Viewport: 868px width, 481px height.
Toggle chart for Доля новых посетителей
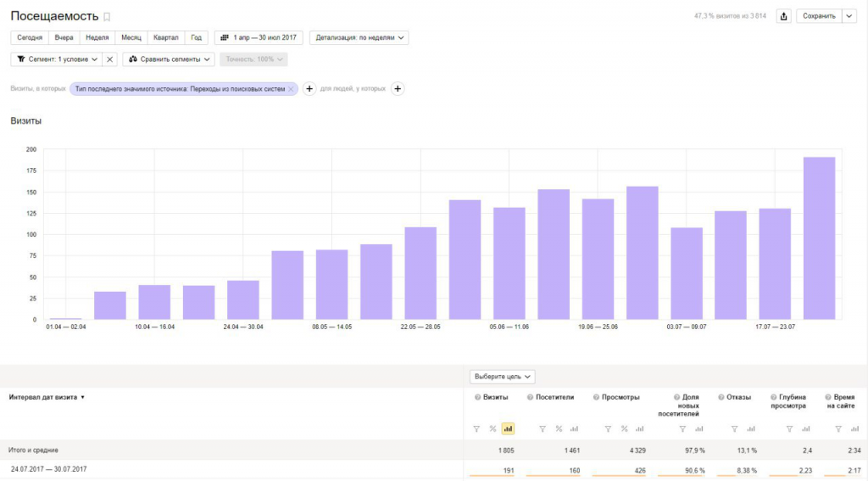(698, 429)
